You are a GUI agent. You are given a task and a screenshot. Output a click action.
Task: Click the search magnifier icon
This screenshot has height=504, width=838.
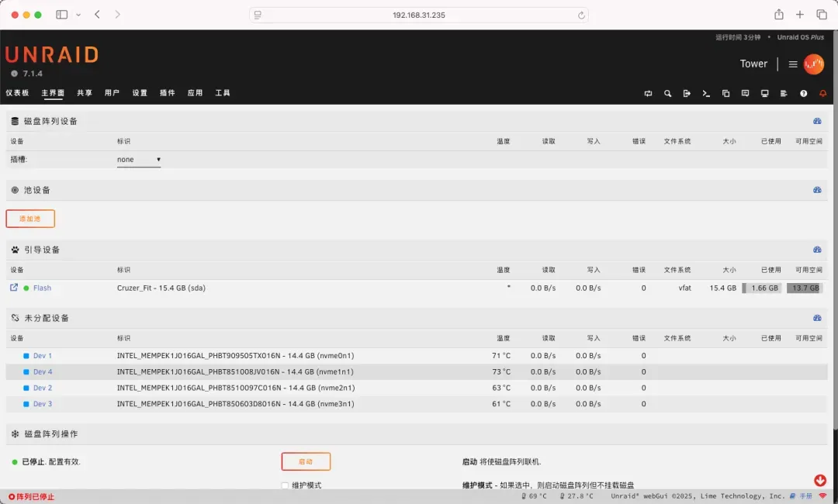[667, 94]
